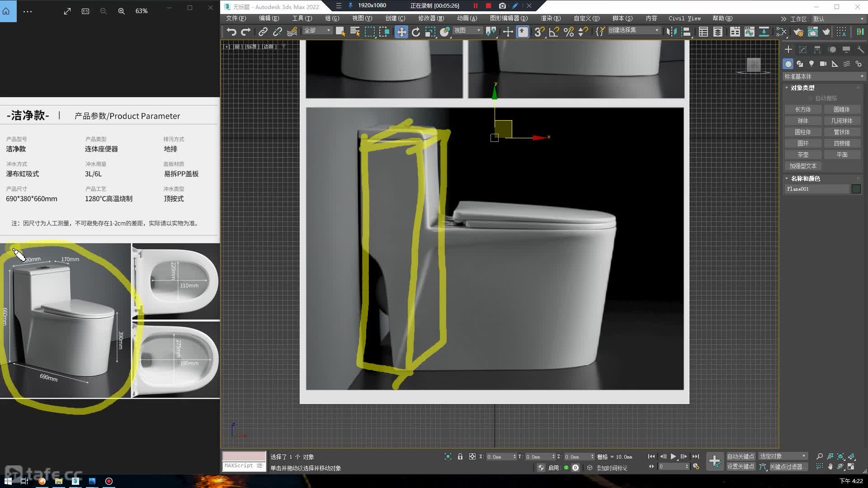Toggle the Selection Lock padlock icon
This screenshot has width=868, height=488.
[x=460, y=456]
